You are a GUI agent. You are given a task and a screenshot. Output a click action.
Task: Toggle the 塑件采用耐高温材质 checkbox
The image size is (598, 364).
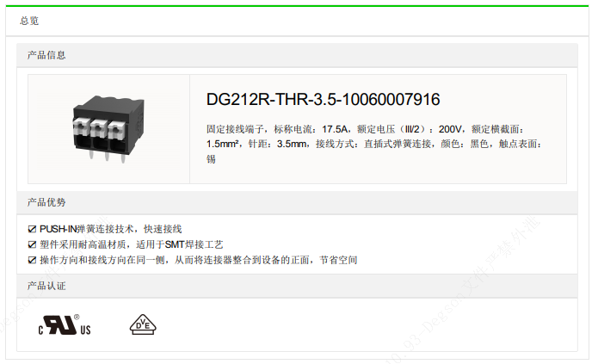click(x=32, y=244)
